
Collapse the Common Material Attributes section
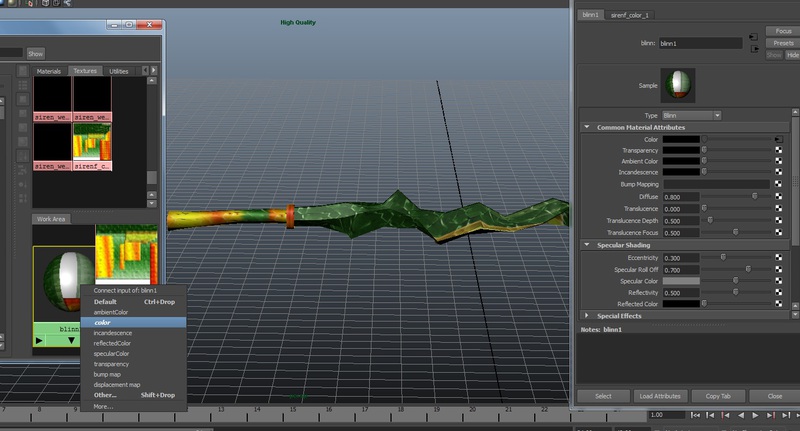[x=587, y=127]
